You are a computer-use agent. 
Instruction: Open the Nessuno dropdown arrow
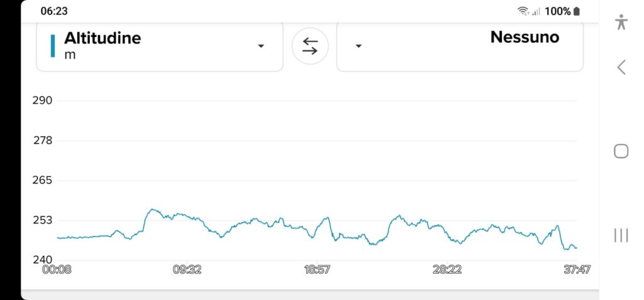pos(358,46)
